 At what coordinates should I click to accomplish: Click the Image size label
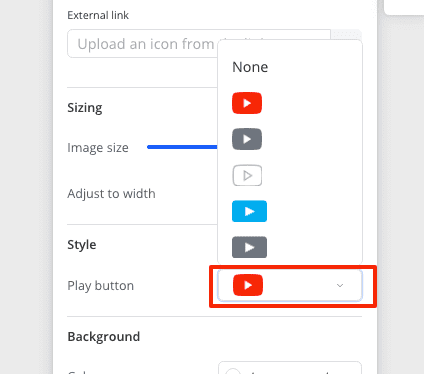coord(98,148)
